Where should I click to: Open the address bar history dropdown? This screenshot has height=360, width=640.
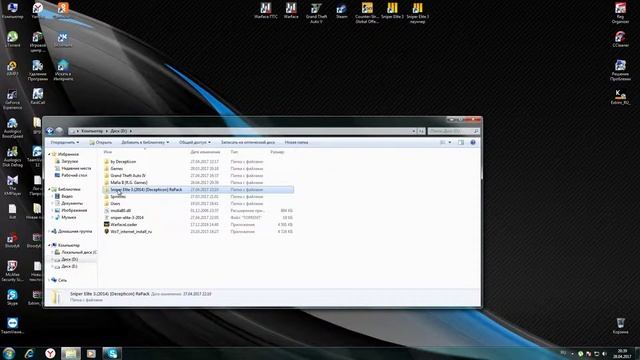coord(413,131)
